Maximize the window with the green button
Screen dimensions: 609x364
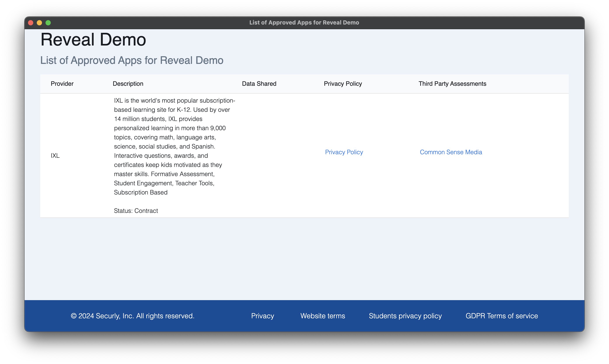point(48,23)
